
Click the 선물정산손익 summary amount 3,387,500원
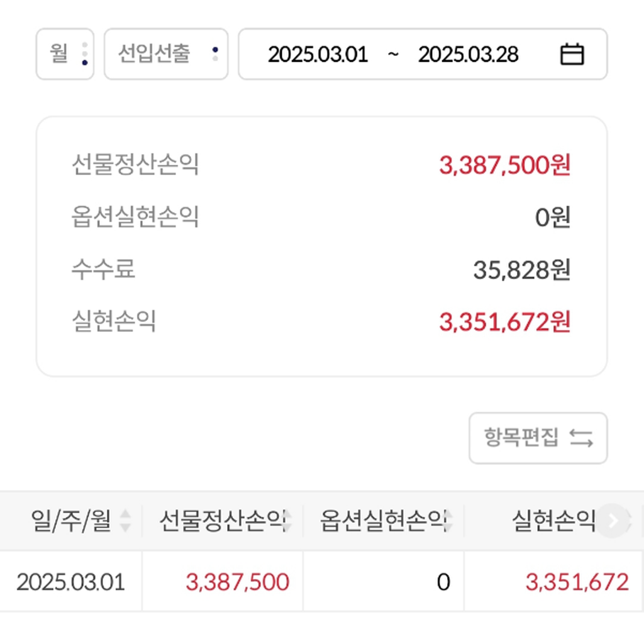coord(504,165)
